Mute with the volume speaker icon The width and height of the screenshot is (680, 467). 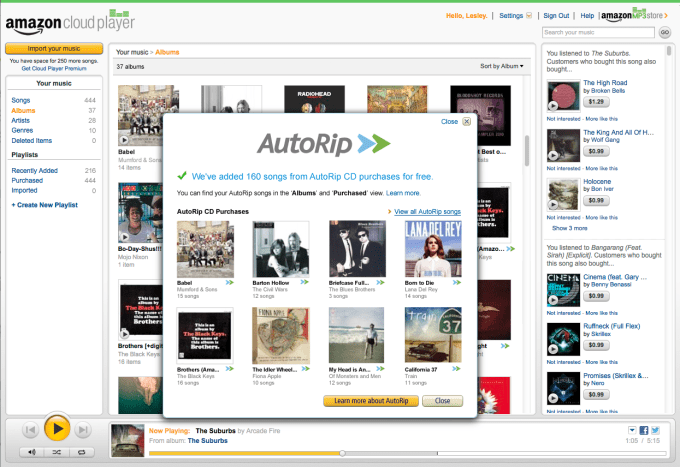(32, 452)
